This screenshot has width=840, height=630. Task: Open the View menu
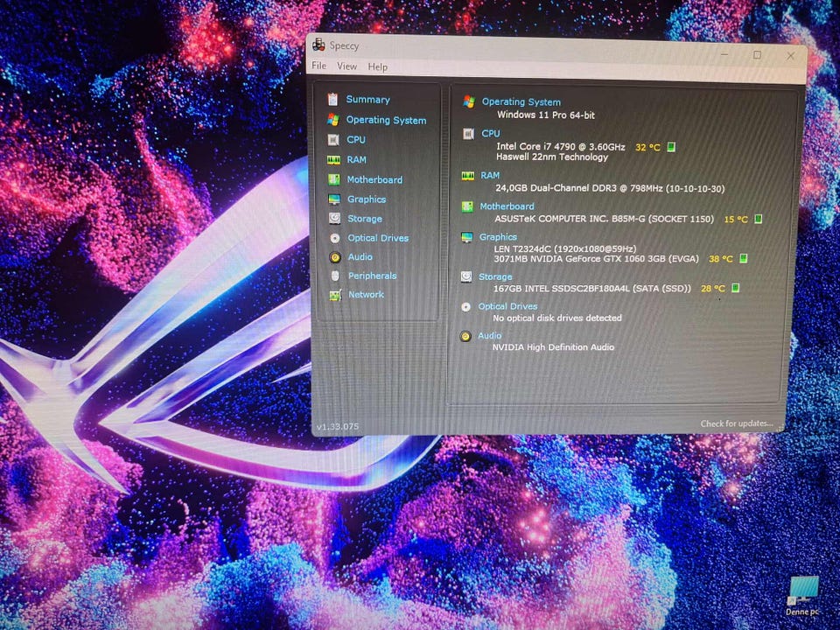coord(346,66)
